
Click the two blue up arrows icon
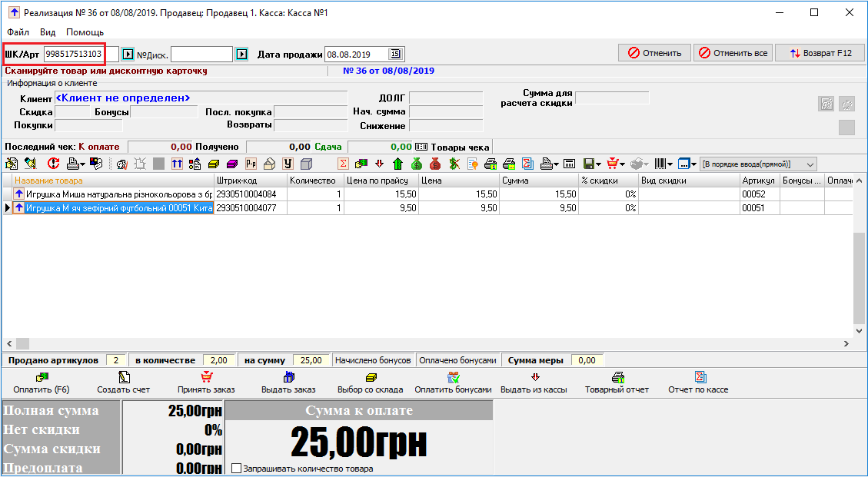click(x=177, y=164)
